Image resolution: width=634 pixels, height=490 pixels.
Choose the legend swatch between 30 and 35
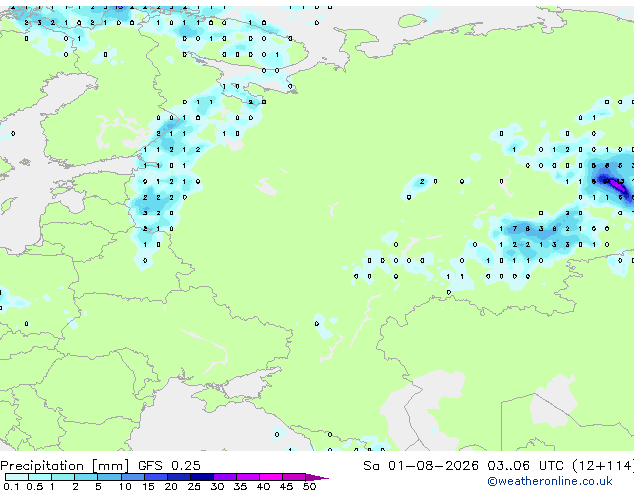[x=225, y=477]
